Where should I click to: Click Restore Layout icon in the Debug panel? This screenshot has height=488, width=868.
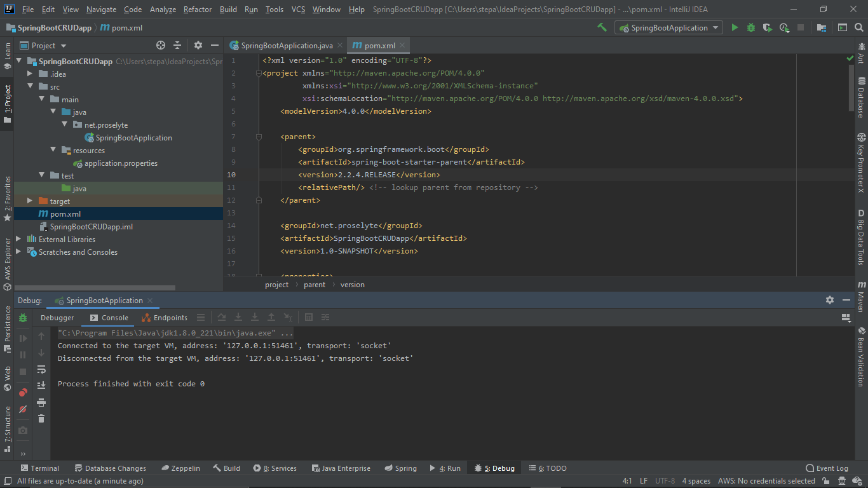coord(846,318)
